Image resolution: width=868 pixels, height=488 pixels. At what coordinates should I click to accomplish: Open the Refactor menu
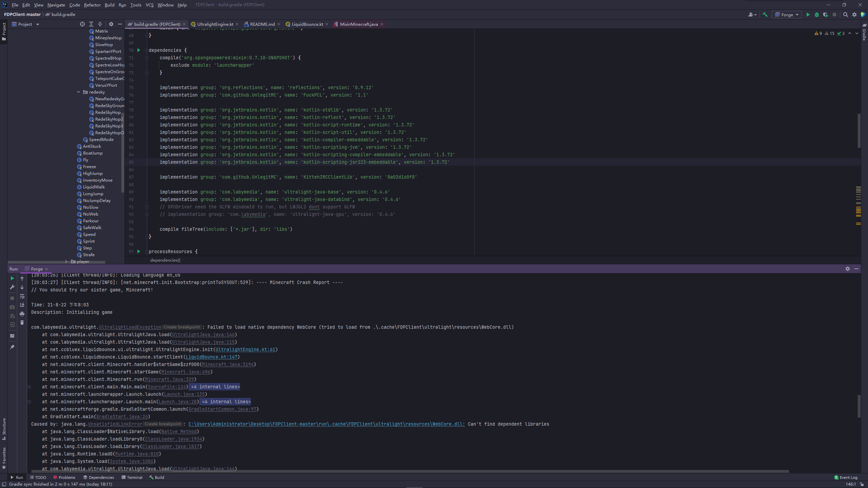[92, 5]
